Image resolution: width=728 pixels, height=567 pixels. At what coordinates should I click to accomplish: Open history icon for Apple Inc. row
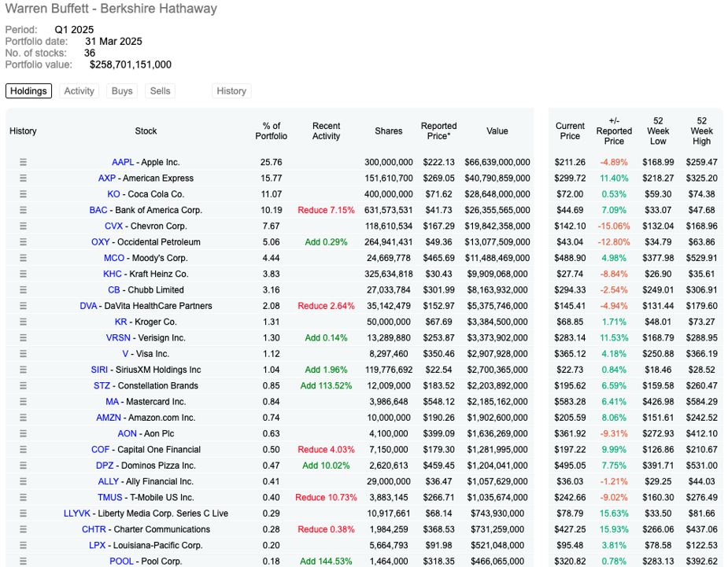23,163
